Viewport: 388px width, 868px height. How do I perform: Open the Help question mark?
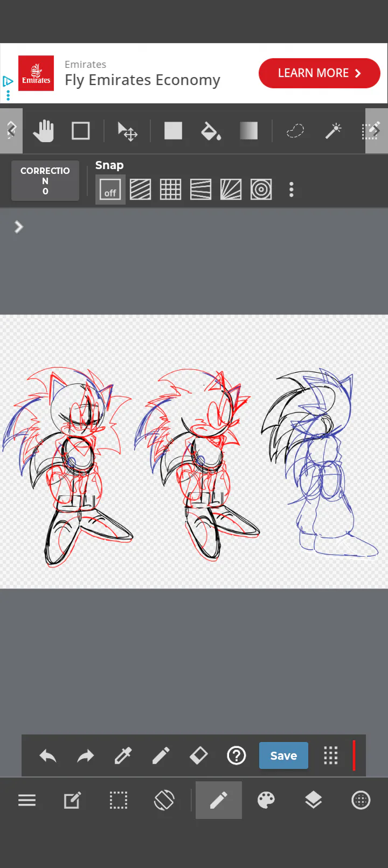(x=237, y=756)
